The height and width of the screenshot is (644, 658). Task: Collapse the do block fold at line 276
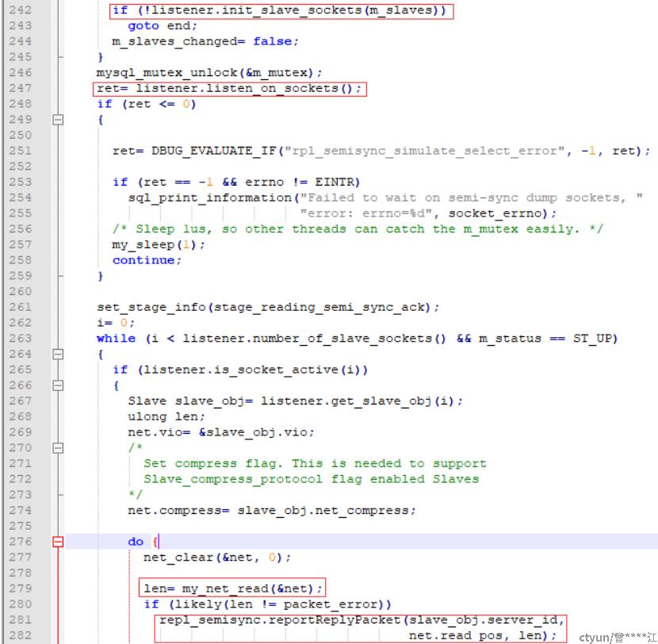click(58, 542)
